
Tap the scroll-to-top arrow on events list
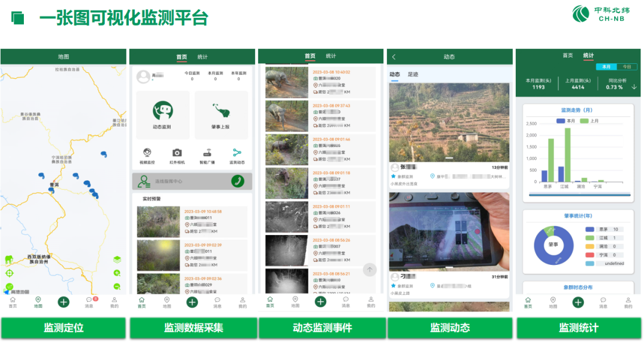(370, 270)
